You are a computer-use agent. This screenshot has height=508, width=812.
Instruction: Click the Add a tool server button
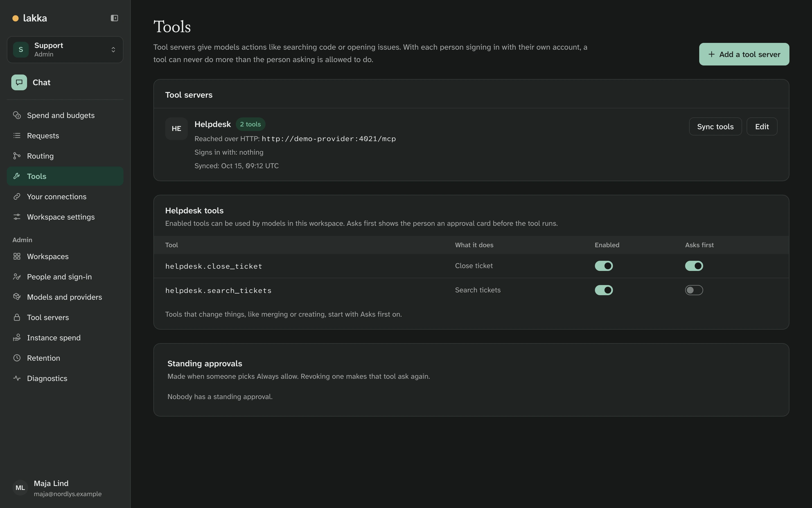coord(744,54)
